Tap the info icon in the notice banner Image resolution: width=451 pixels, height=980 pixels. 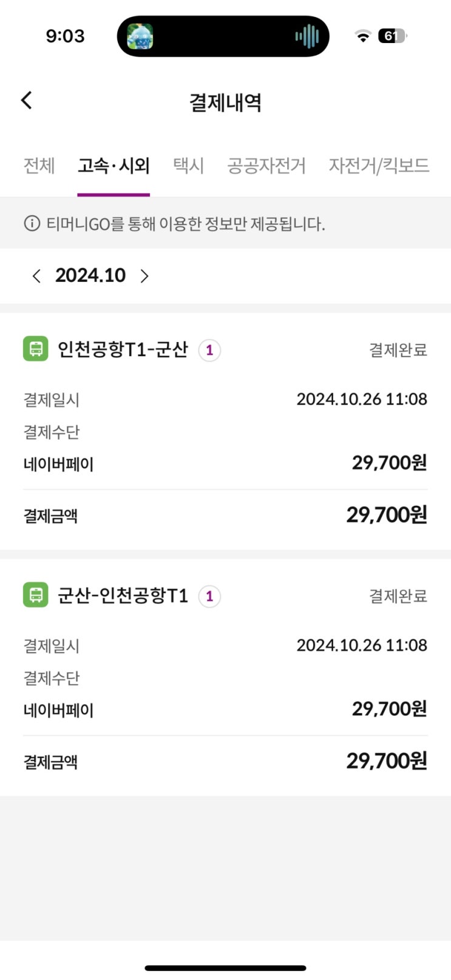32,224
